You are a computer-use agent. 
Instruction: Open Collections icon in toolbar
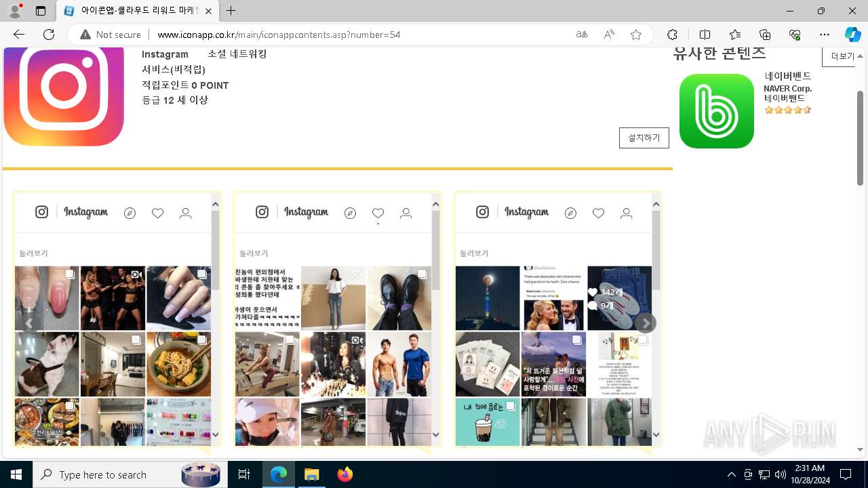[x=765, y=35]
